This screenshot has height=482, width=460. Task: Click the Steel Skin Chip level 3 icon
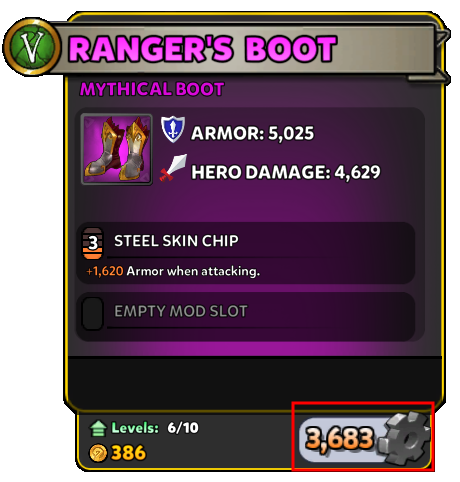tap(92, 243)
